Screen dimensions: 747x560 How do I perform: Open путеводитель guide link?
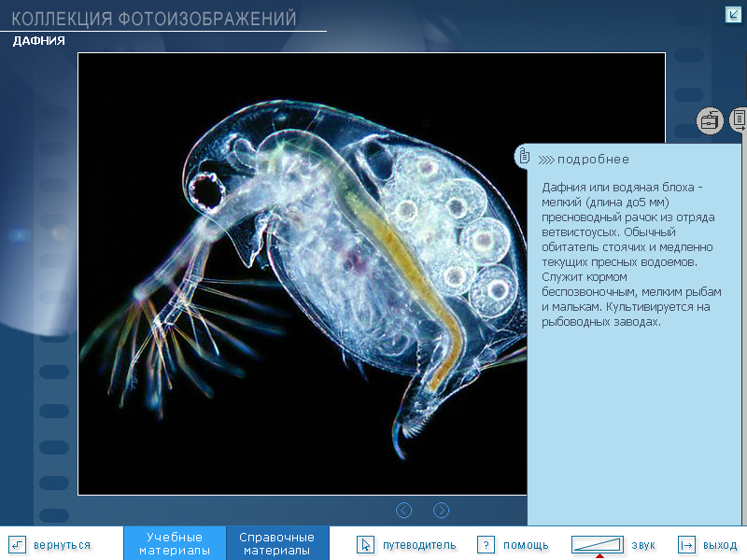(x=419, y=545)
